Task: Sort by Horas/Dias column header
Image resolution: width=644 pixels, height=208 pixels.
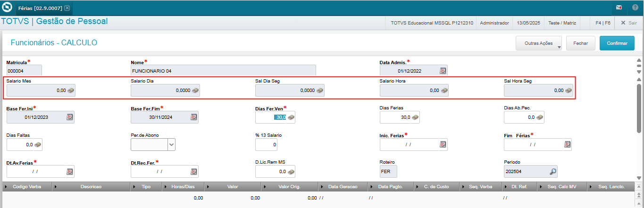Action: (183, 187)
